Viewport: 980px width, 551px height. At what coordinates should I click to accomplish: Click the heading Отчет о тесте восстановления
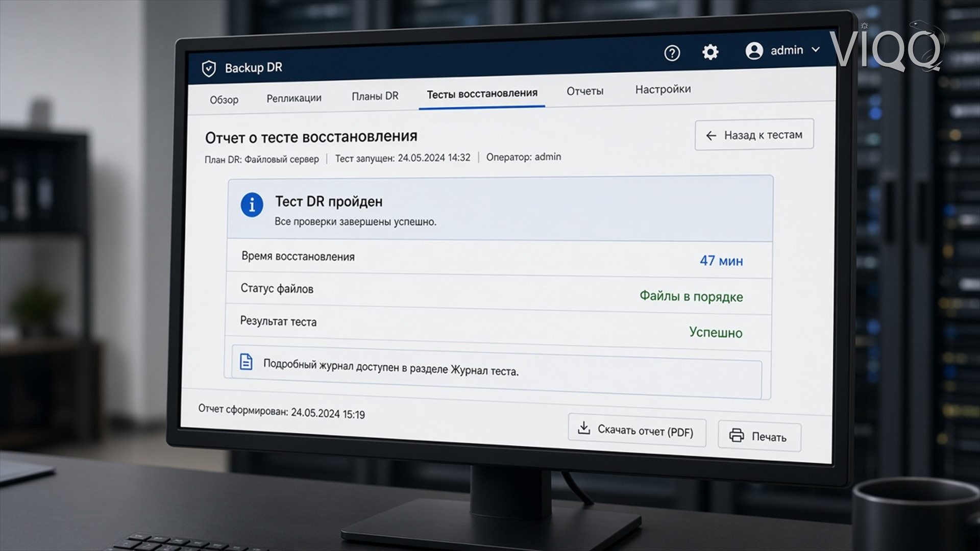click(311, 137)
